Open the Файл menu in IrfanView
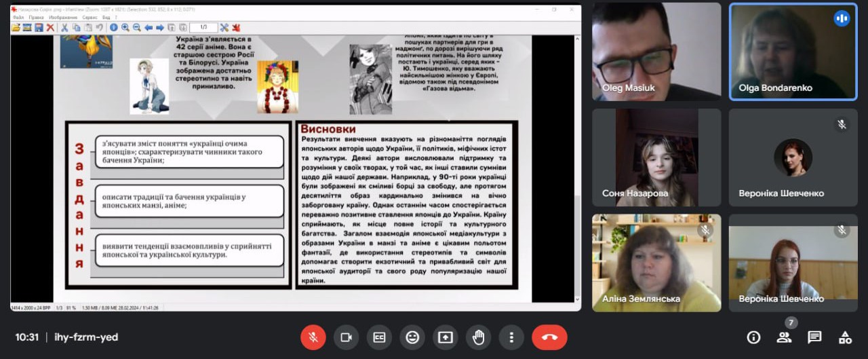 [x=18, y=18]
